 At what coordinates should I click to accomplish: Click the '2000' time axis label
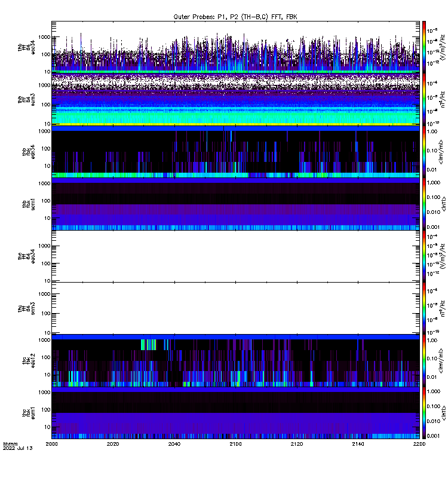51,444
